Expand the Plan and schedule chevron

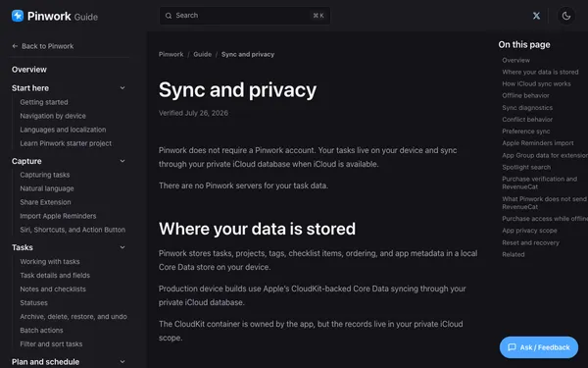pos(122,361)
